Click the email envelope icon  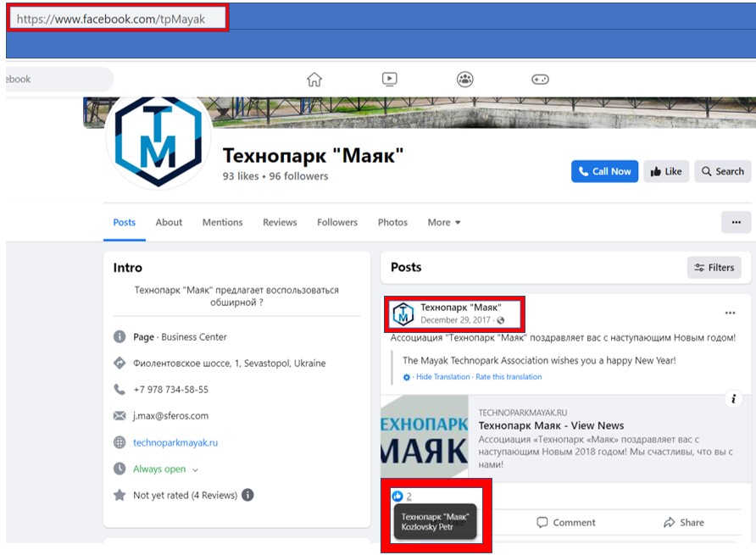pos(120,416)
